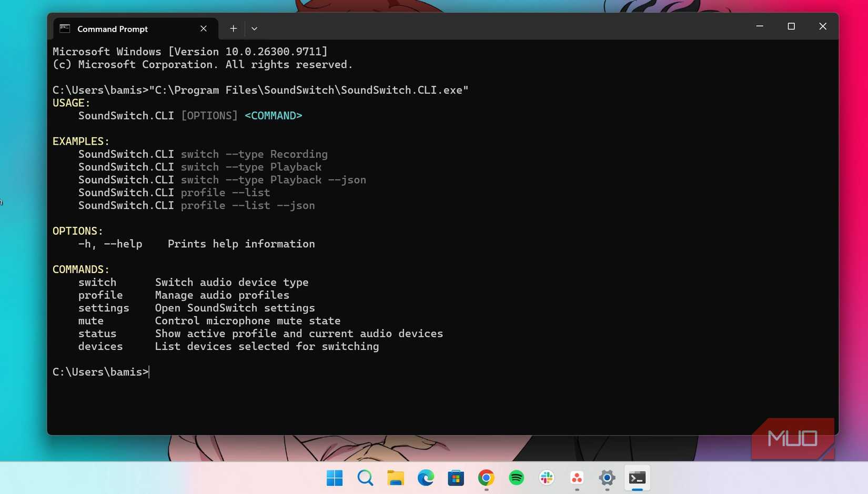Viewport: 868px width, 494px height.
Task: Click 'Control microphone mute state' description
Action: [x=248, y=321]
